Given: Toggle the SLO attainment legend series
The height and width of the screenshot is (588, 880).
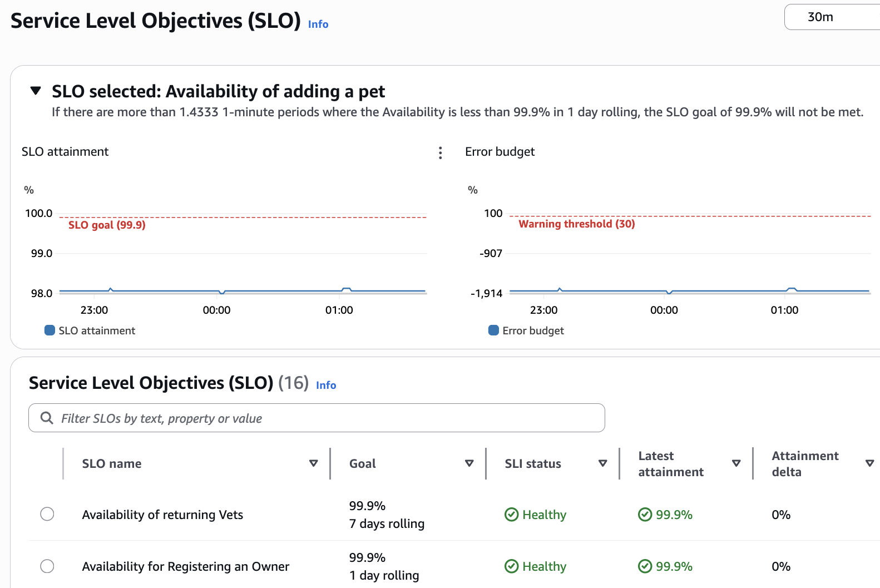Looking at the screenshot, I should click(x=50, y=330).
